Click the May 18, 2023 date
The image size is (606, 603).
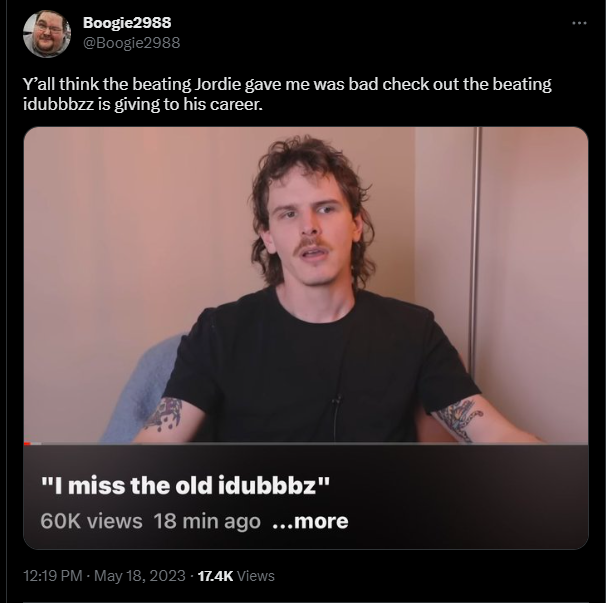tap(140, 576)
